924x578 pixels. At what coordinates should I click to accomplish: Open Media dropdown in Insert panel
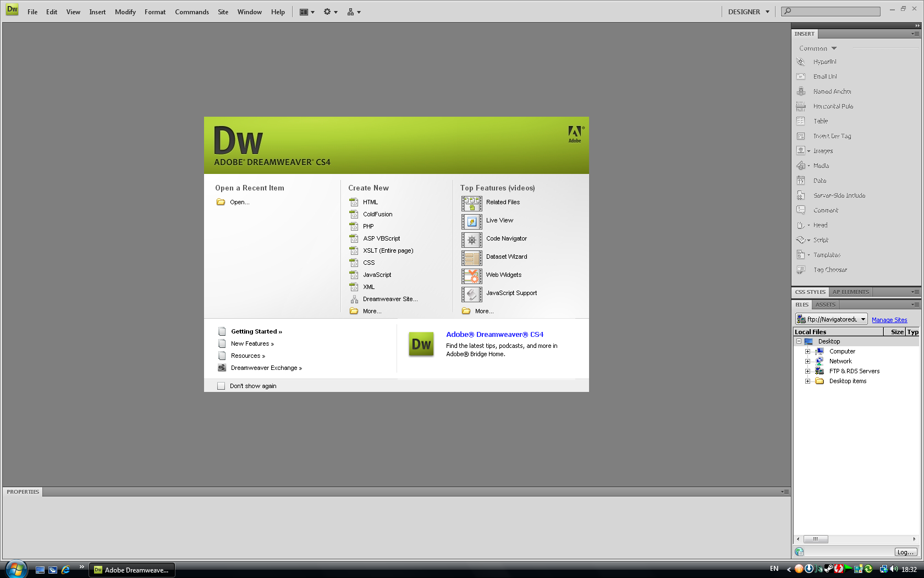(x=809, y=166)
